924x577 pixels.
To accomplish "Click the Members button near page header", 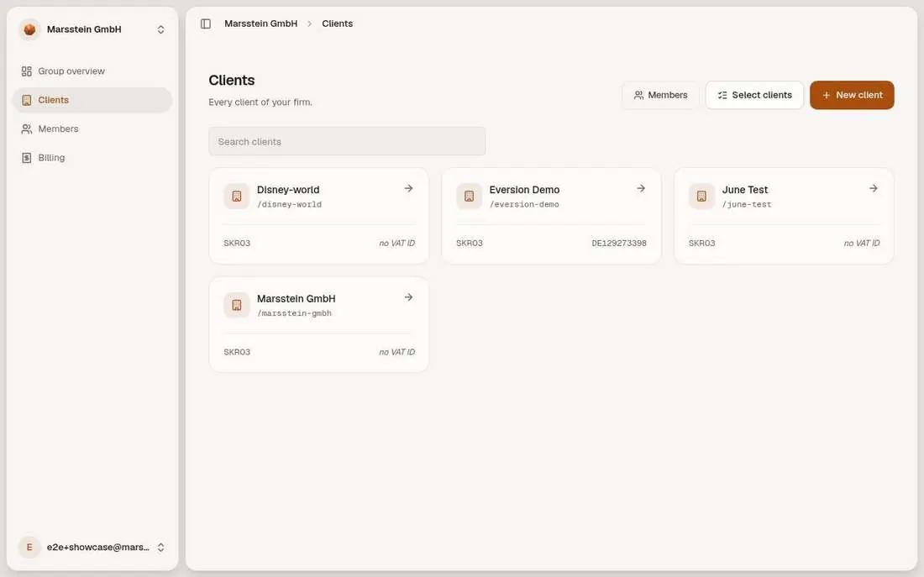I will tap(660, 95).
